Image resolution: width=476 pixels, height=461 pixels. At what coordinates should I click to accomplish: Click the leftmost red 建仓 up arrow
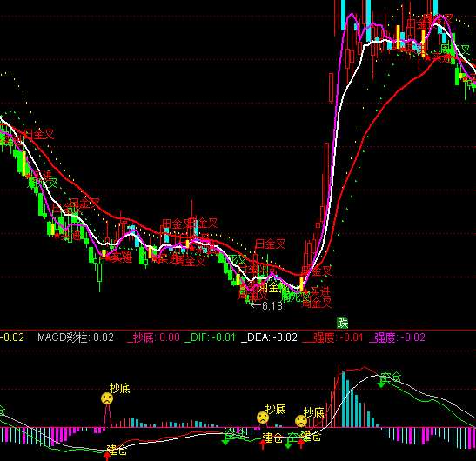107,456
